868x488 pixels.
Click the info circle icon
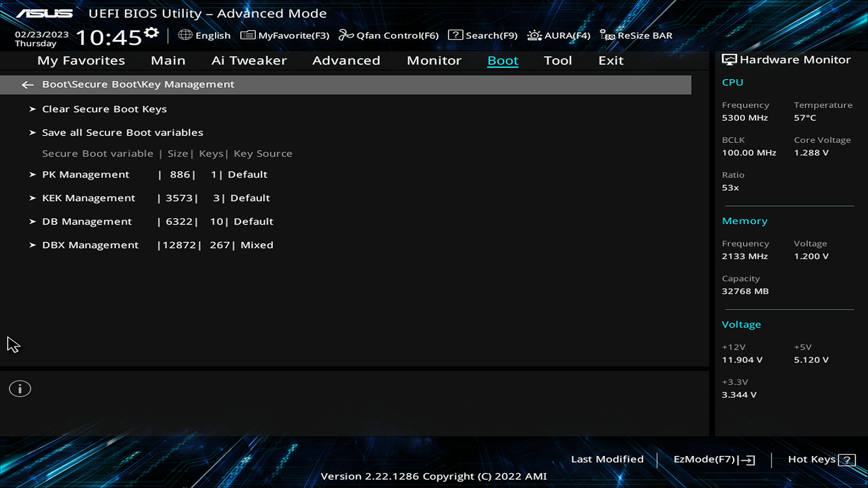[20, 389]
